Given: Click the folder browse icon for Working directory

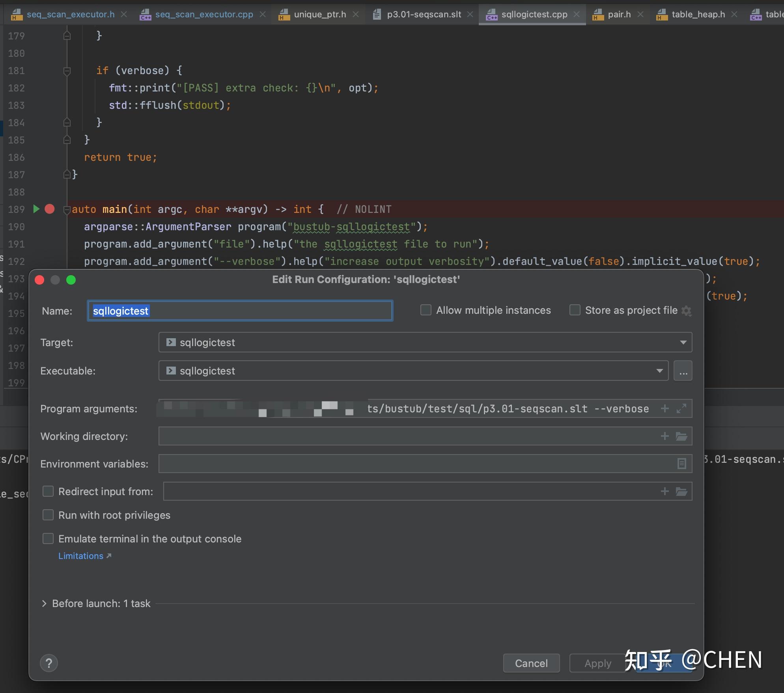Looking at the screenshot, I should [681, 436].
